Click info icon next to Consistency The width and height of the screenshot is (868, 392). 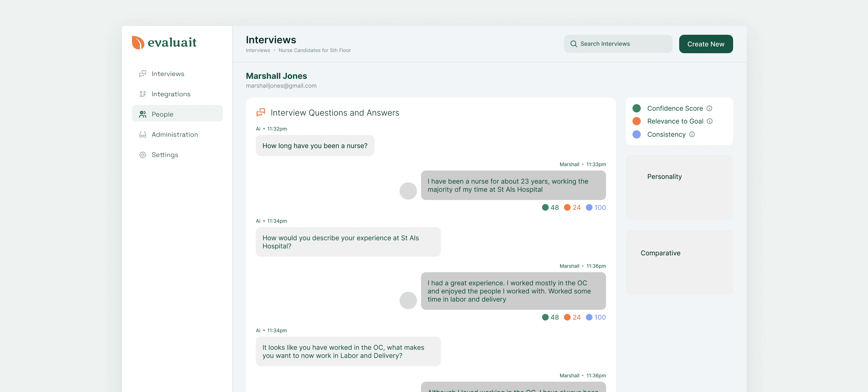pos(692,134)
